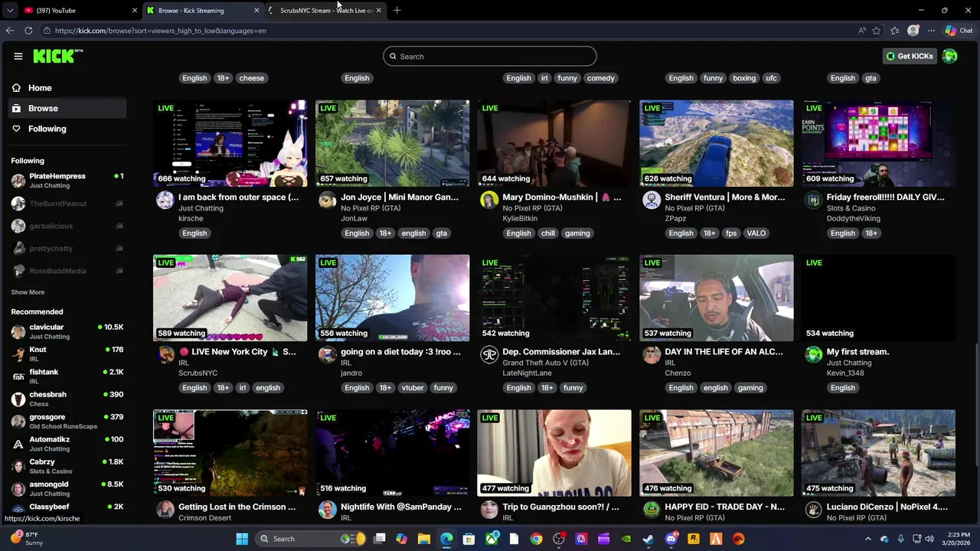Image resolution: width=980 pixels, height=551 pixels.
Task: Open Edge Settings and more menu
Action: pos(931,31)
